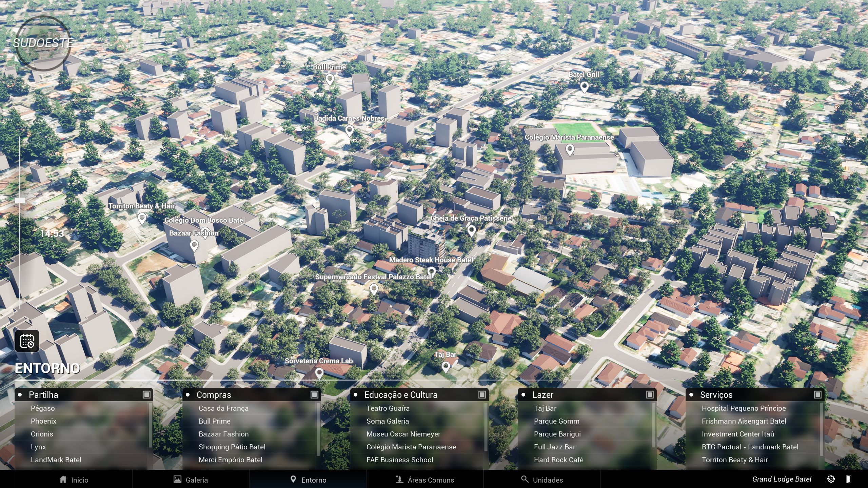The image size is (868, 488).
Task: Click the exit door icon
Action: click(848, 479)
